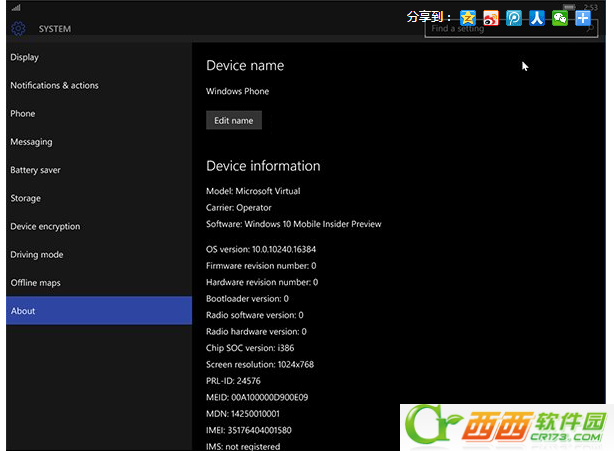Open Driving mode settings

99,254
